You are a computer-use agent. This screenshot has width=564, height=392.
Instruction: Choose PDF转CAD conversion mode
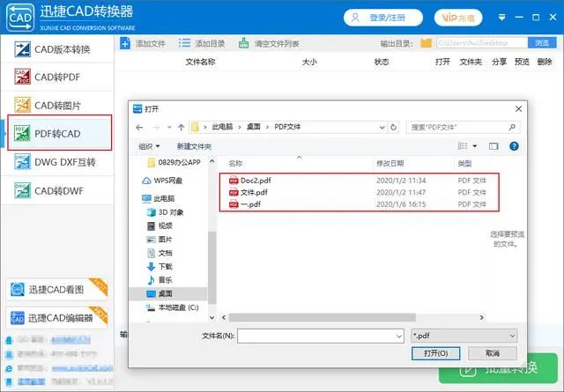[x=59, y=133]
